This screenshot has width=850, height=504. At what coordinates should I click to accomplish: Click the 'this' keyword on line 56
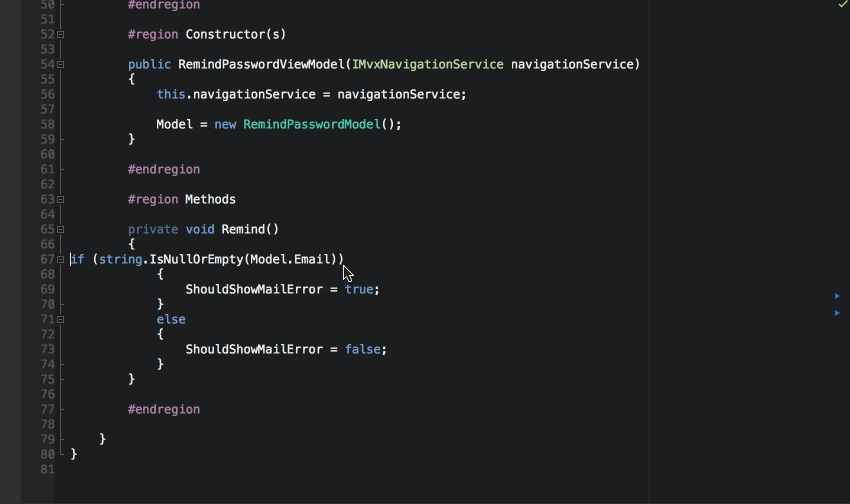tap(171, 94)
